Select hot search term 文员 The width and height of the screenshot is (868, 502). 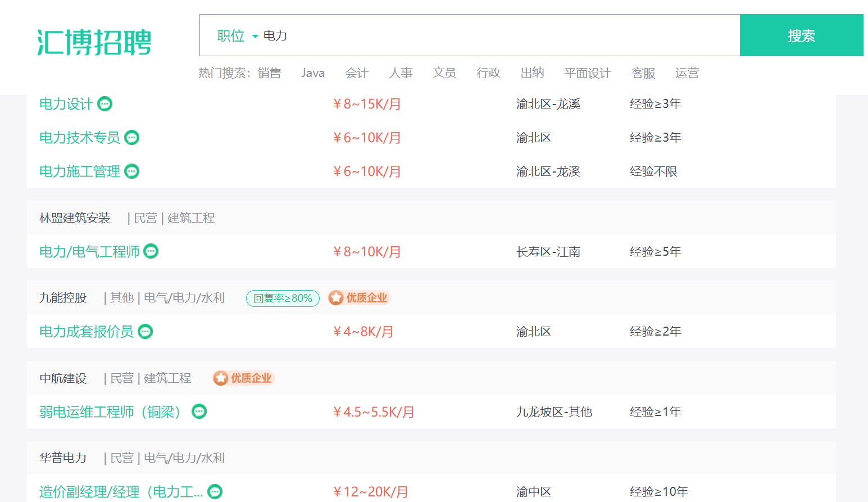tap(444, 73)
